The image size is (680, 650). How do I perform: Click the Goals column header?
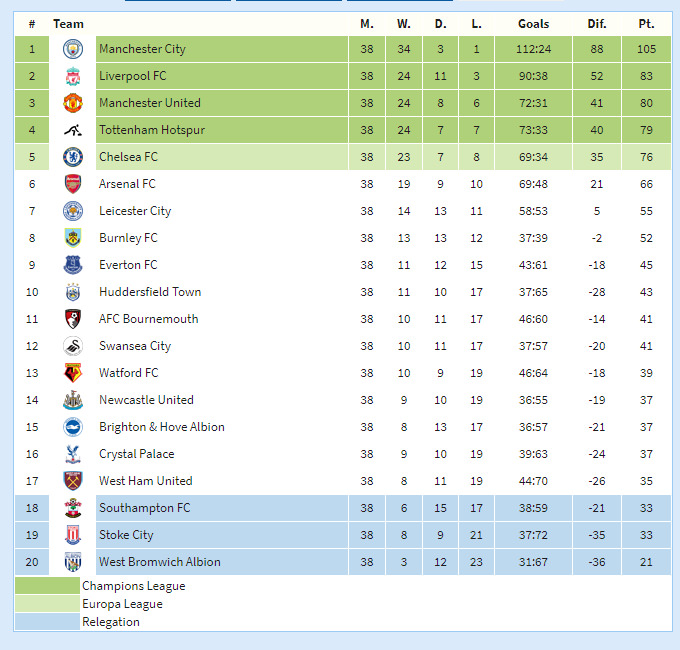click(533, 24)
